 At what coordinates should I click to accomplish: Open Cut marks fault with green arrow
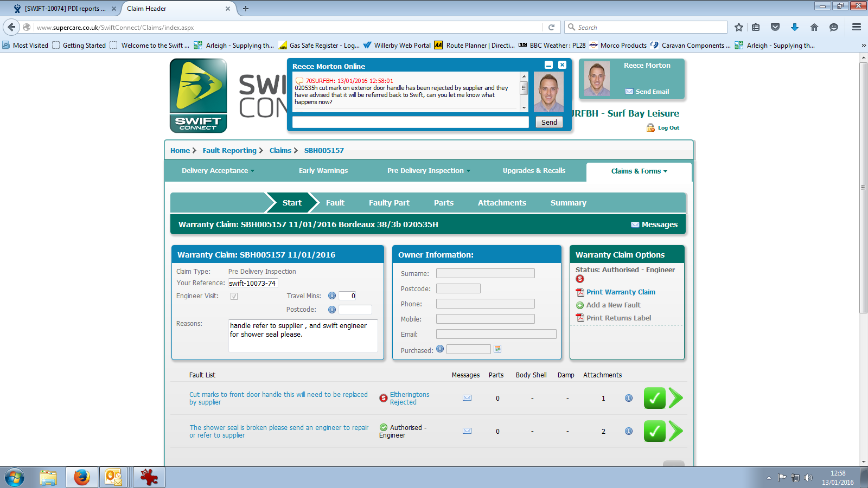[676, 398]
